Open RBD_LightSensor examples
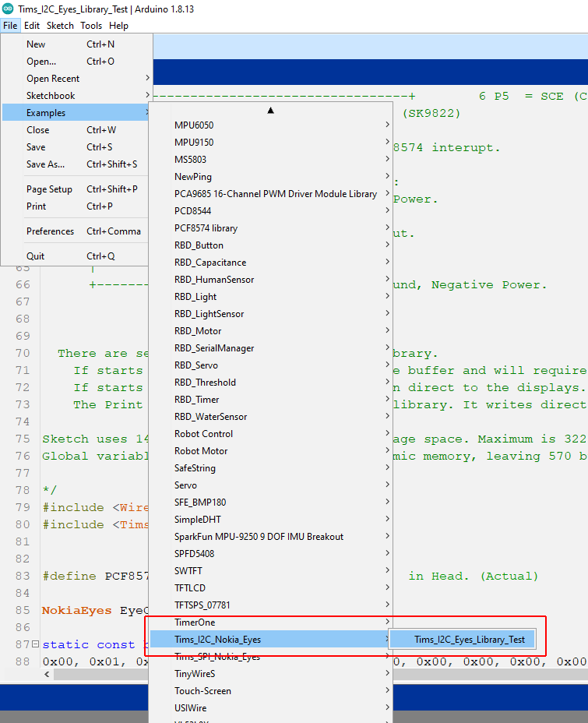Viewport: 588px width, 723px height. click(270, 313)
